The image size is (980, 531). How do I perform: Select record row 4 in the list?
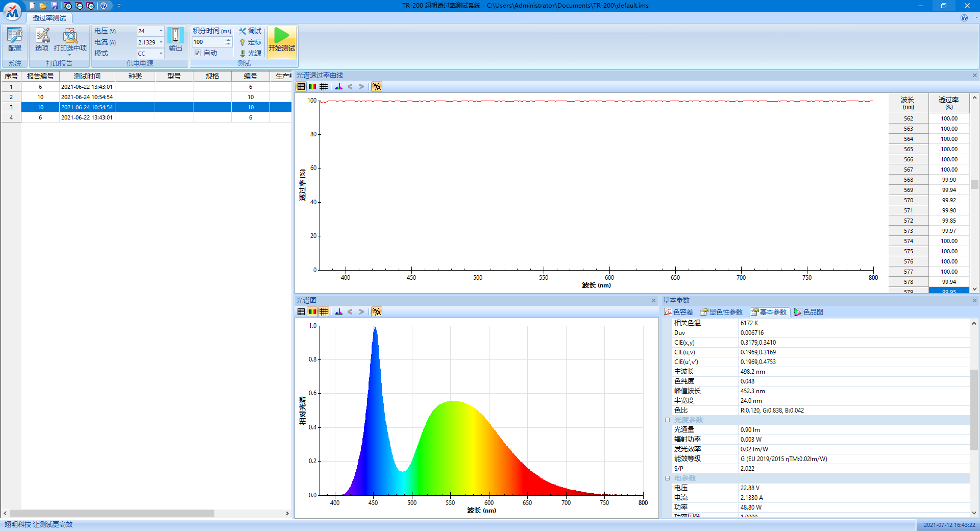(146, 117)
